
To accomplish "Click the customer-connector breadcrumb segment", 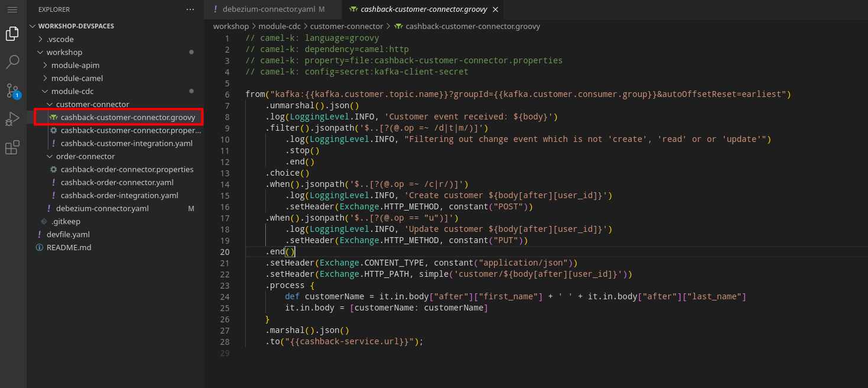I will (x=346, y=26).
